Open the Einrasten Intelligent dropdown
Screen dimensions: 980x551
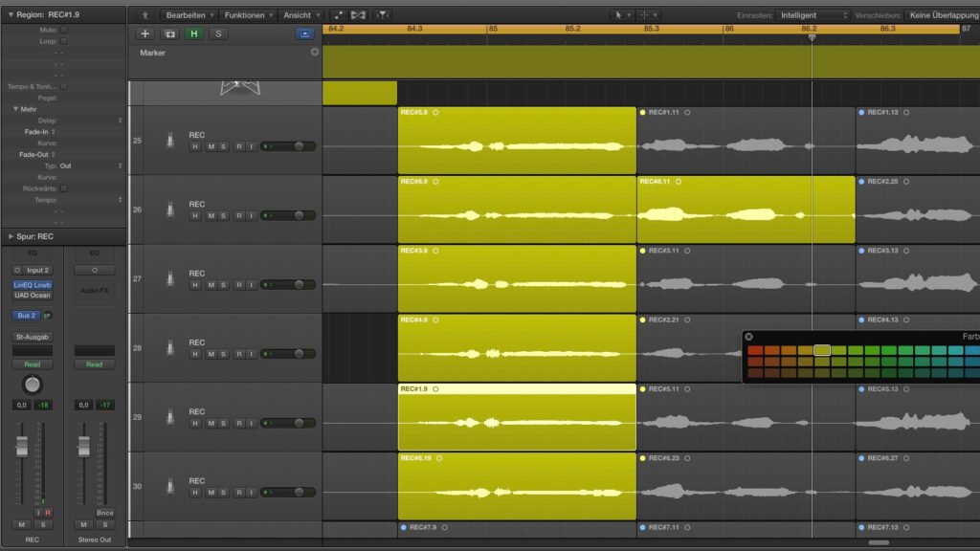pyautogui.click(x=813, y=15)
